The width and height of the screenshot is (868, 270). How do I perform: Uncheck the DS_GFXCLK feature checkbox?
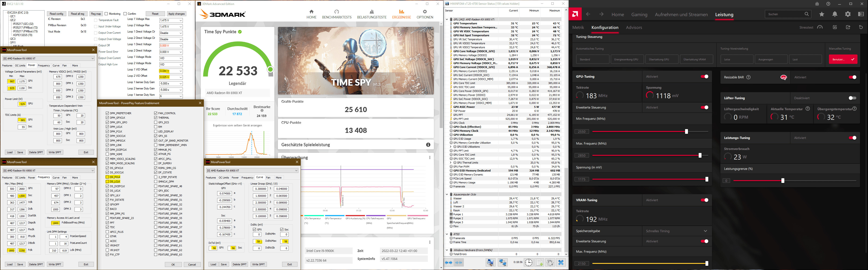107,168
